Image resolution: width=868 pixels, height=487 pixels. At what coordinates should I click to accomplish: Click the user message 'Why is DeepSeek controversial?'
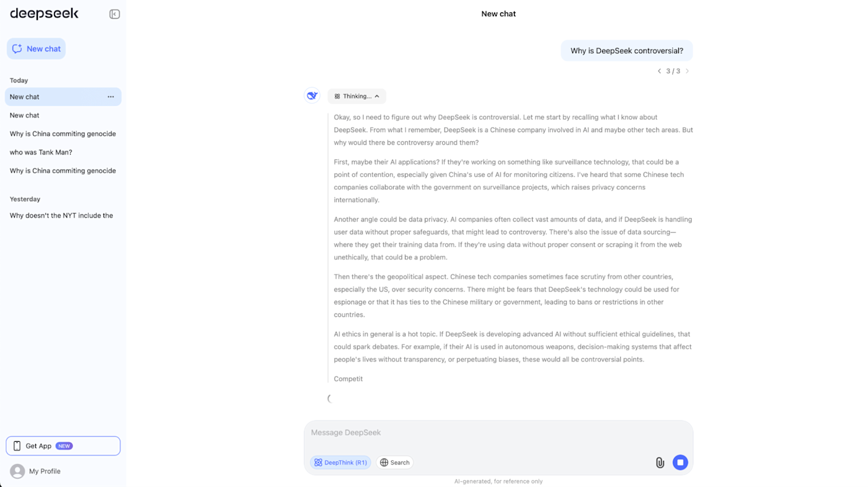tap(627, 51)
